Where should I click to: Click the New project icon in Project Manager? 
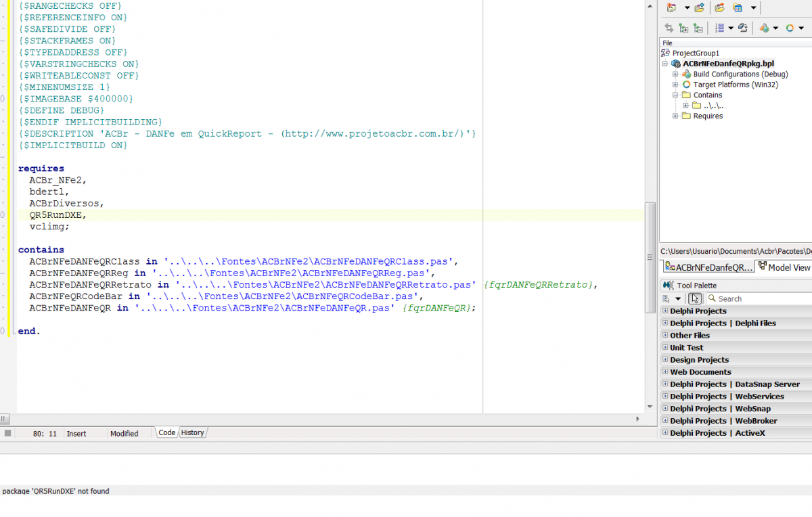coord(671,7)
